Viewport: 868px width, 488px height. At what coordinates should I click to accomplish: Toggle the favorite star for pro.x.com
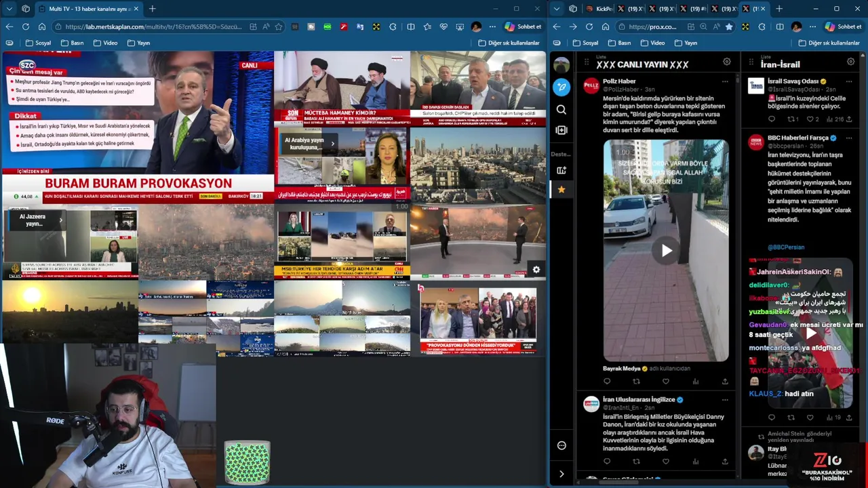tap(729, 26)
